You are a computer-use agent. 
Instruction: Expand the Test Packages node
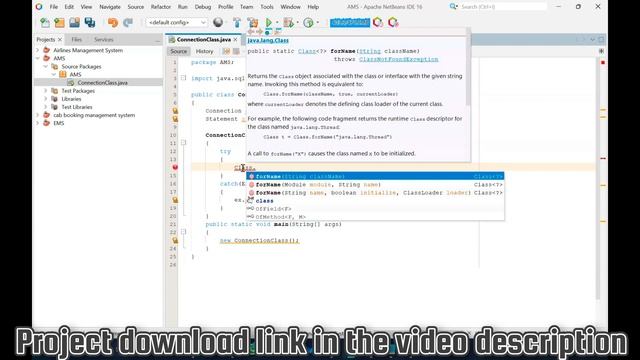click(x=46, y=91)
